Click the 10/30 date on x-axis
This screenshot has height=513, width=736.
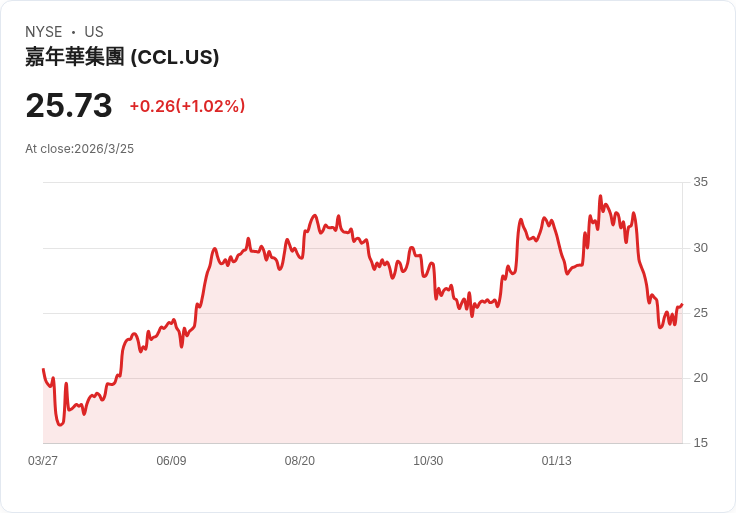point(428,461)
